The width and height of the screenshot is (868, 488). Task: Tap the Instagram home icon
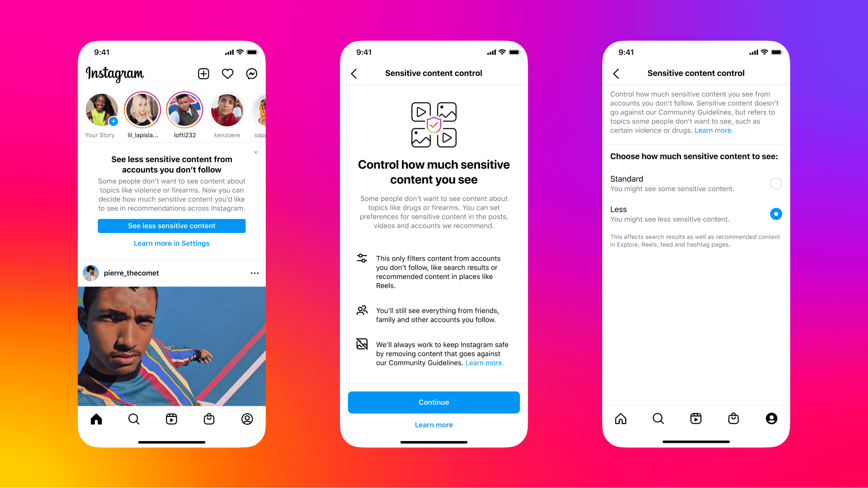point(97,418)
